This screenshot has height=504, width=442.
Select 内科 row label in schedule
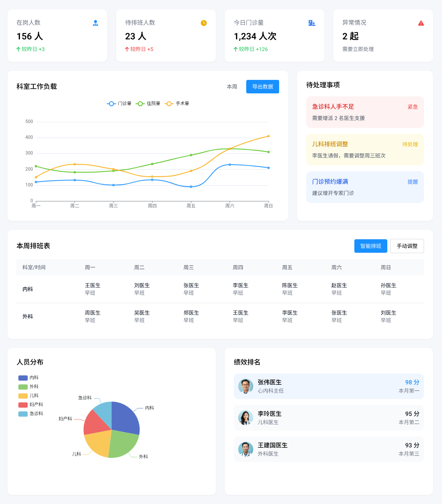click(28, 289)
